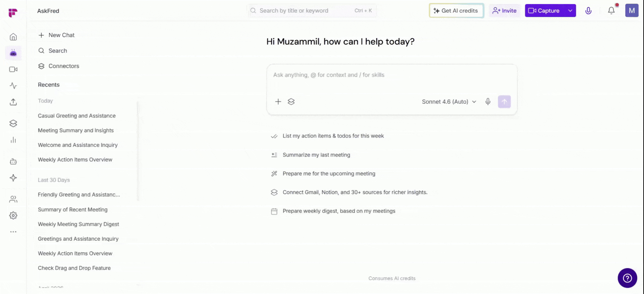Open Friendly Greeting and Assistanc... chat
The height and width of the screenshot is (294, 644).
(x=79, y=195)
